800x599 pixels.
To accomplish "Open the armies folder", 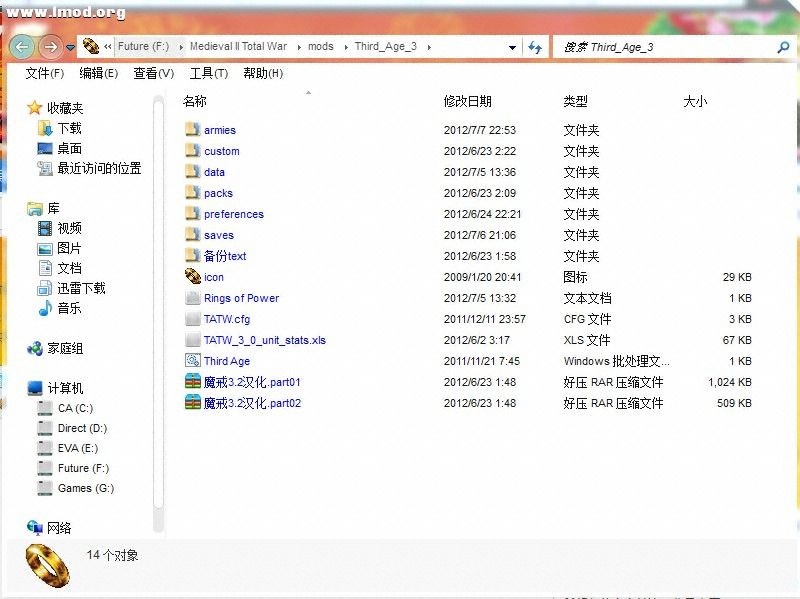I will (219, 130).
